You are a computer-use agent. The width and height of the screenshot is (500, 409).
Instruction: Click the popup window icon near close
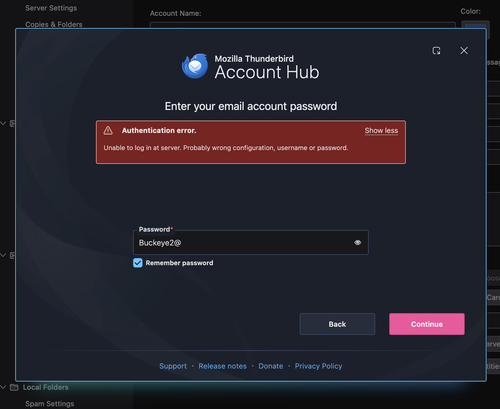(436, 51)
